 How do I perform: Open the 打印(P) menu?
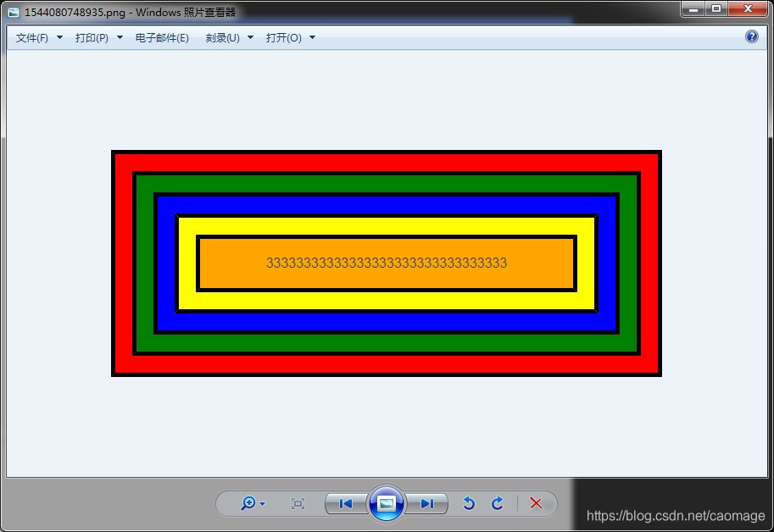click(92, 38)
